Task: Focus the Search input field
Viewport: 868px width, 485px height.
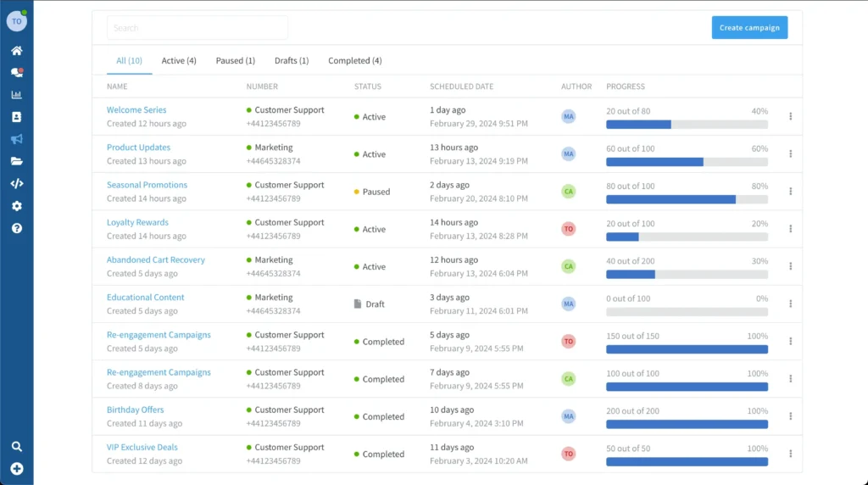Action: [198, 28]
